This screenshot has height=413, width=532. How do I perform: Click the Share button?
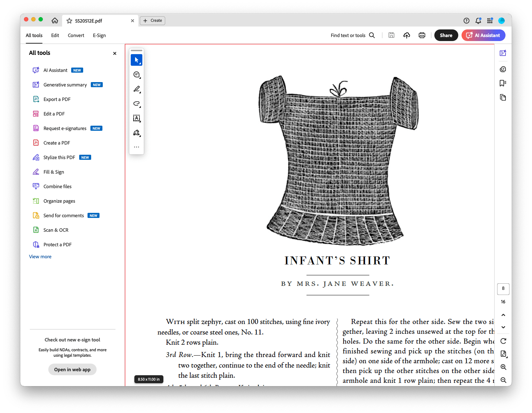click(x=446, y=35)
